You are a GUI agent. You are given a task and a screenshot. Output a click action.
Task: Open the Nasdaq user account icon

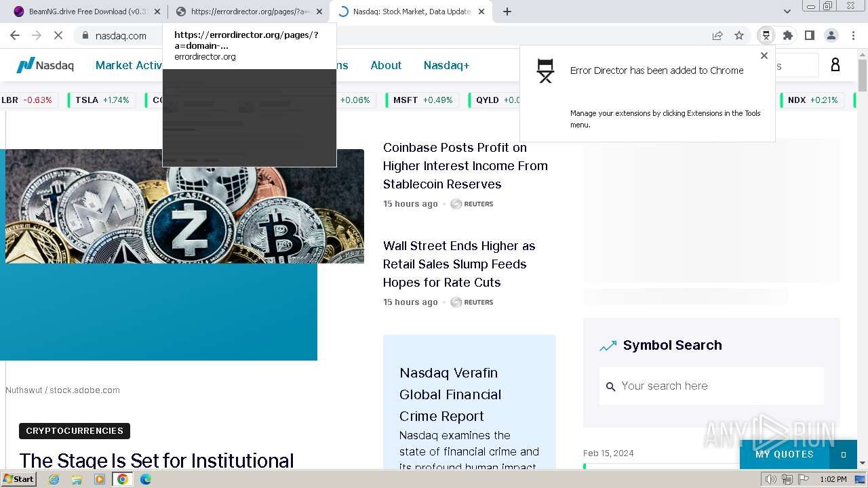(x=835, y=65)
